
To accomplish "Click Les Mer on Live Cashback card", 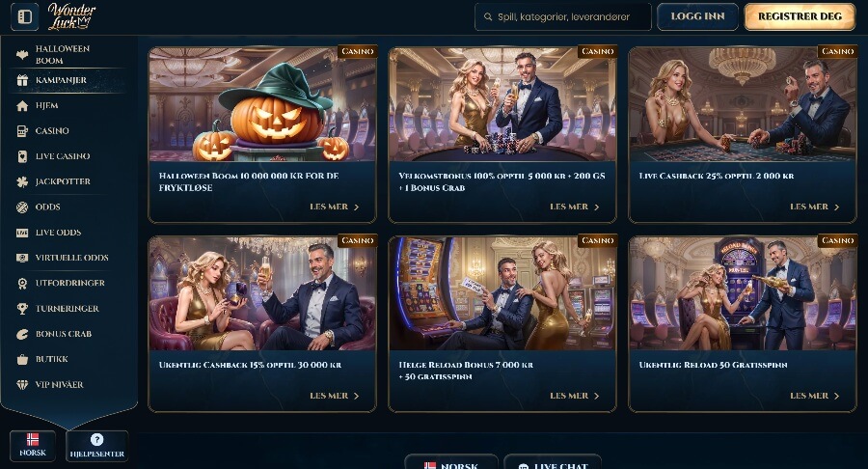I will (815, 207).
